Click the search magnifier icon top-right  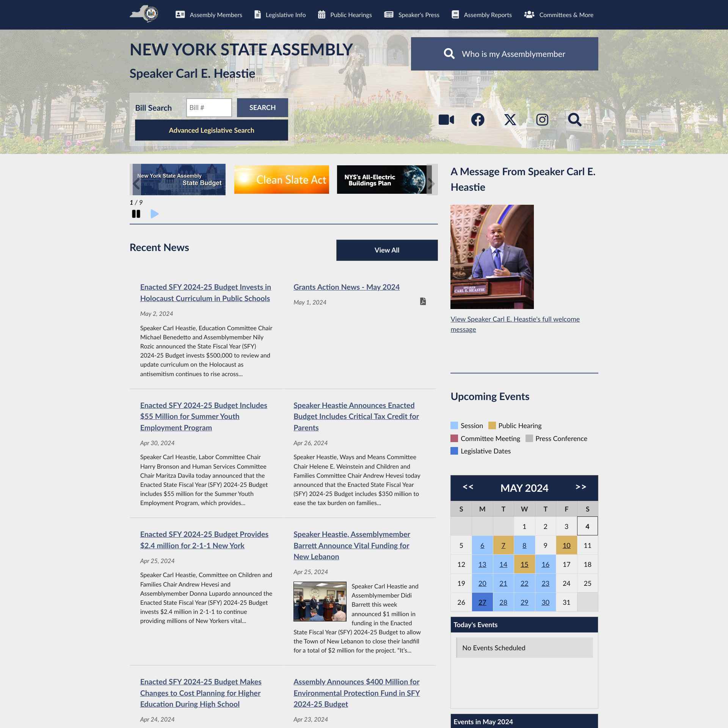[574, 119]
